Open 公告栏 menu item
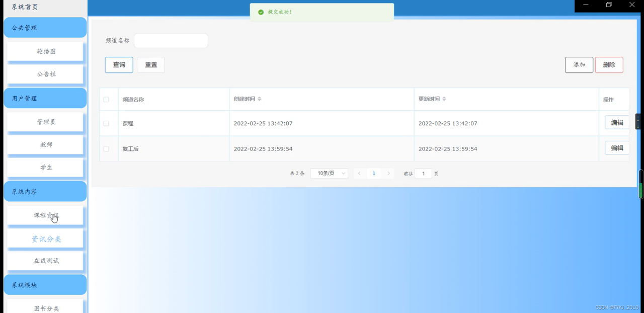This screenshot has height=313, width=644. tap(45, 74)
